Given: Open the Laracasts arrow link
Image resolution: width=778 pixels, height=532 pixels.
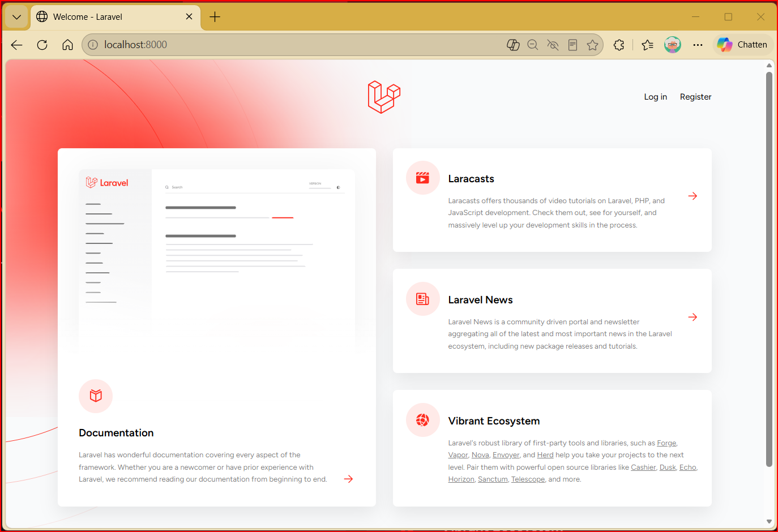Looking at the screenshot, I should (692, 196).
